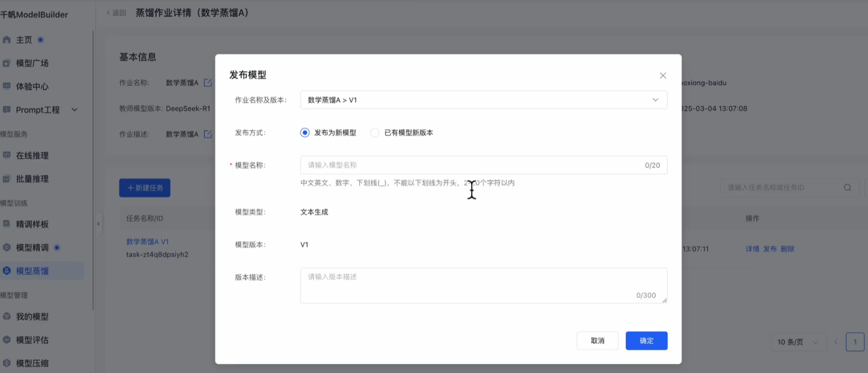
Task: Click the search magnifier icon in task search
Action: pos(847,188)
